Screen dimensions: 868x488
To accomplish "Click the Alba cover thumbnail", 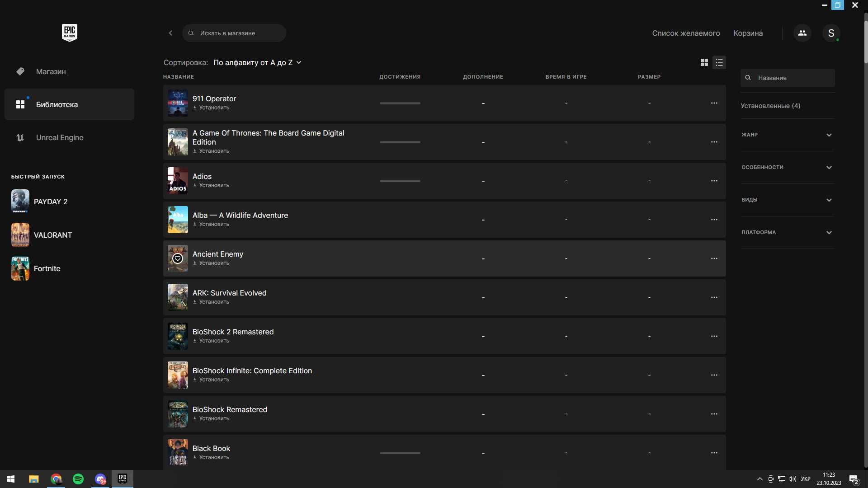I will (x=178, y=220).
